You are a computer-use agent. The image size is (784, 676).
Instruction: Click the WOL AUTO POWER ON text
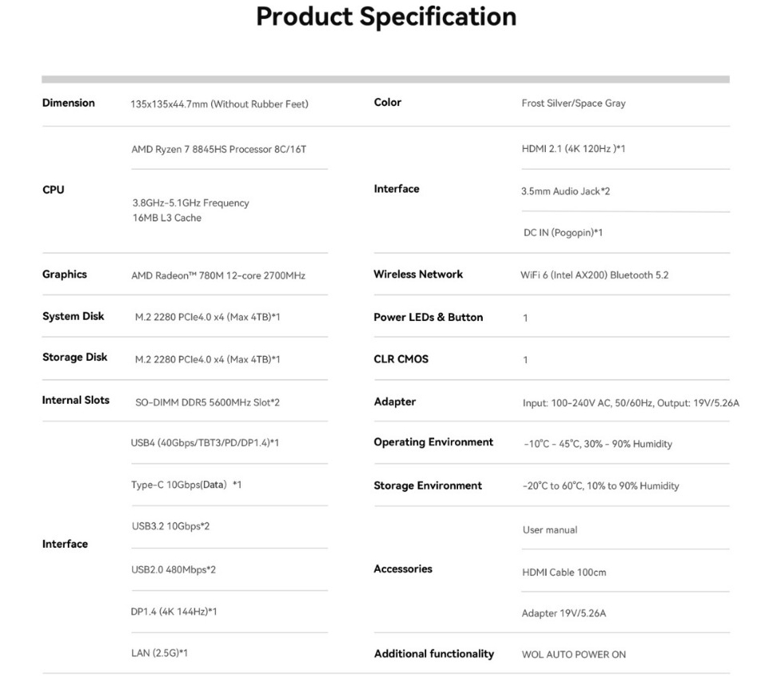pos(574,655)
